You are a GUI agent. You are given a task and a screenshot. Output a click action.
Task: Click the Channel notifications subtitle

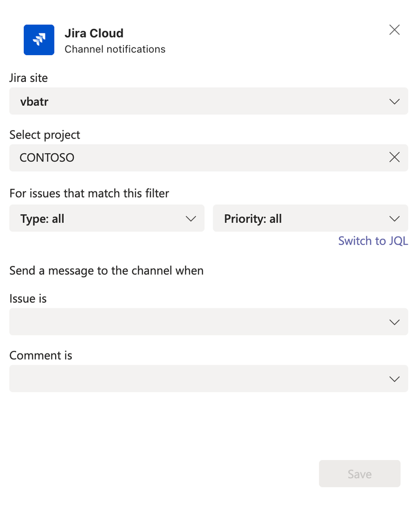click(115, 49)
